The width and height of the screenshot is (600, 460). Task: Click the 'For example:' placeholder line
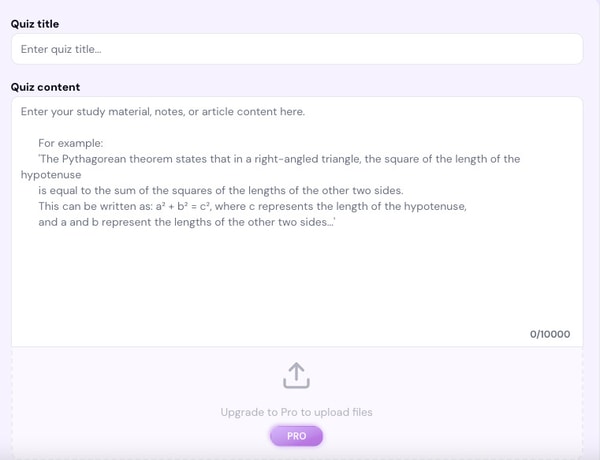[72, 143]
